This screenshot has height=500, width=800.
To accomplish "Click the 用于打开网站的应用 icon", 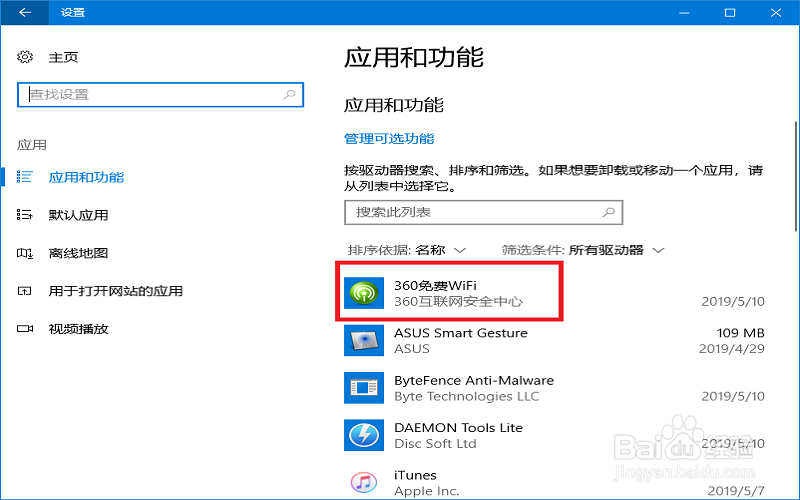I will coord(24,291).
